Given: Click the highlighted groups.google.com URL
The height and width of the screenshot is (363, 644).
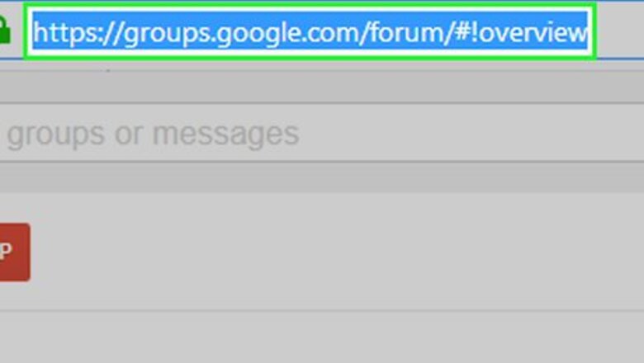Looking at the screenshot, I should 310,32.
